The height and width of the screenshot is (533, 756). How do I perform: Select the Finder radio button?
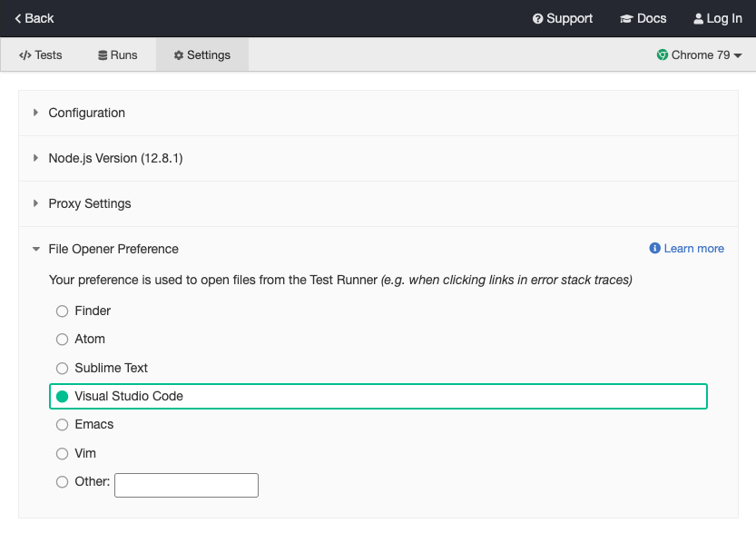[x=62, y=311]
